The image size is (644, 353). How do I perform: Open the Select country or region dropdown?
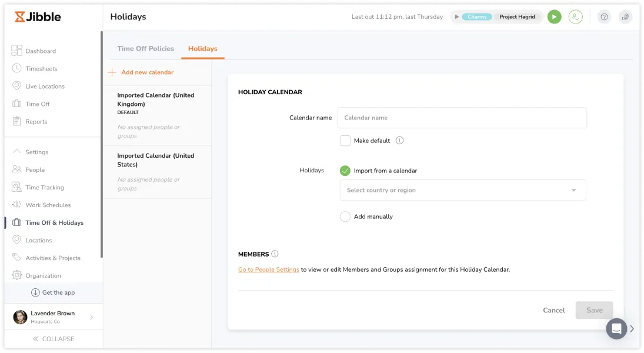[x=462, y=190]
